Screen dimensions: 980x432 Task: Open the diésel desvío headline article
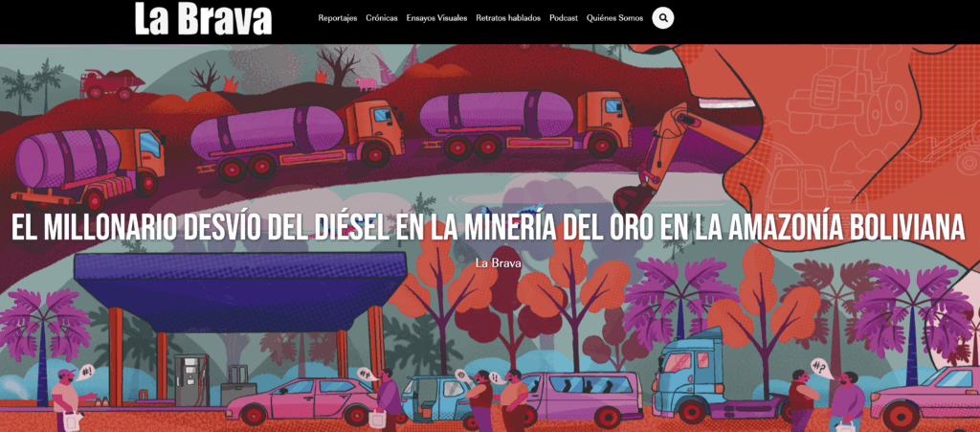[489, 226]
